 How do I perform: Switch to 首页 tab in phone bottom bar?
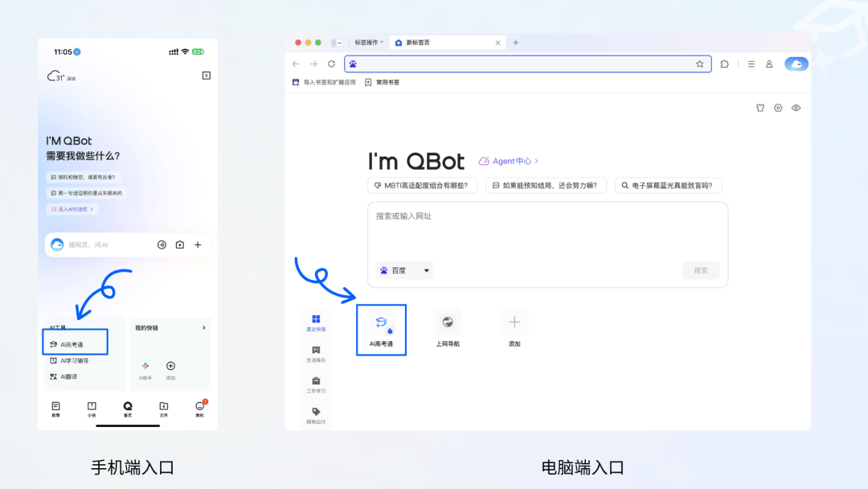[128, 409]
